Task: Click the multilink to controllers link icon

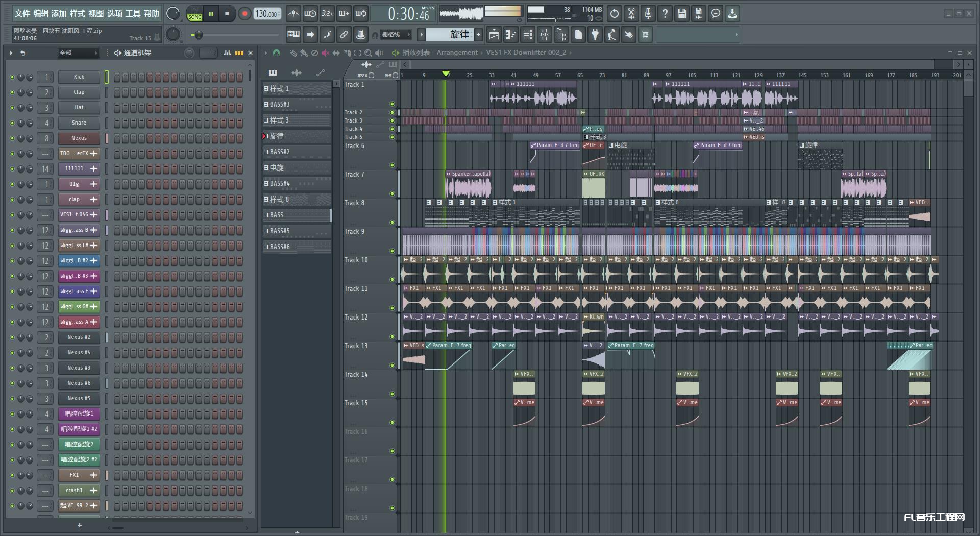Action: tap(344, 35)
